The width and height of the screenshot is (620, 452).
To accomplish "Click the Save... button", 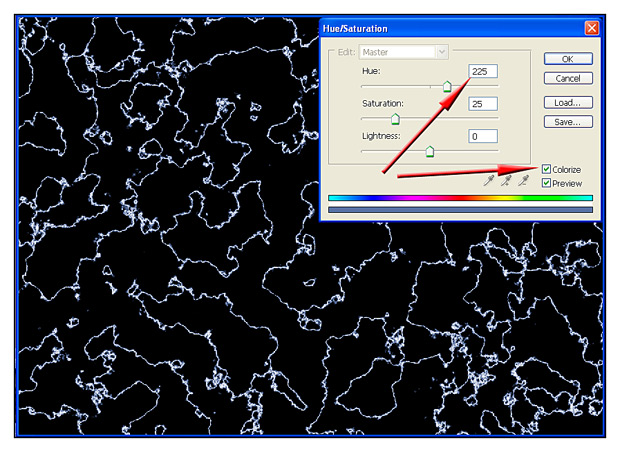I will (568, 122).
